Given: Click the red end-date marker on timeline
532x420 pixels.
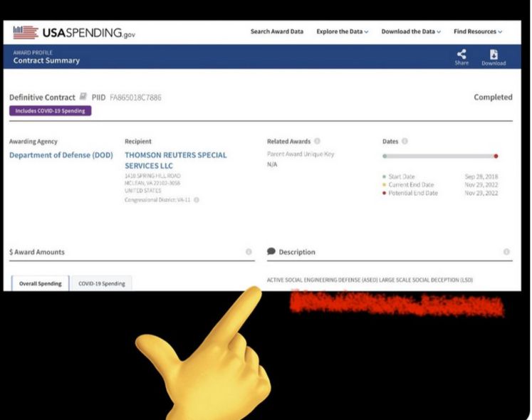Looking at the screenshot, I should point(496,156).
